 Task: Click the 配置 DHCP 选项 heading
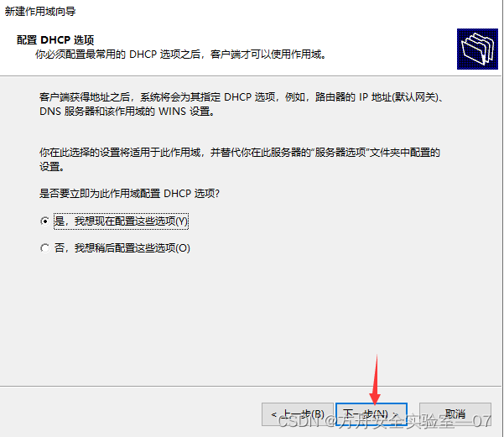pyautogui.click(x=55, y=40)
